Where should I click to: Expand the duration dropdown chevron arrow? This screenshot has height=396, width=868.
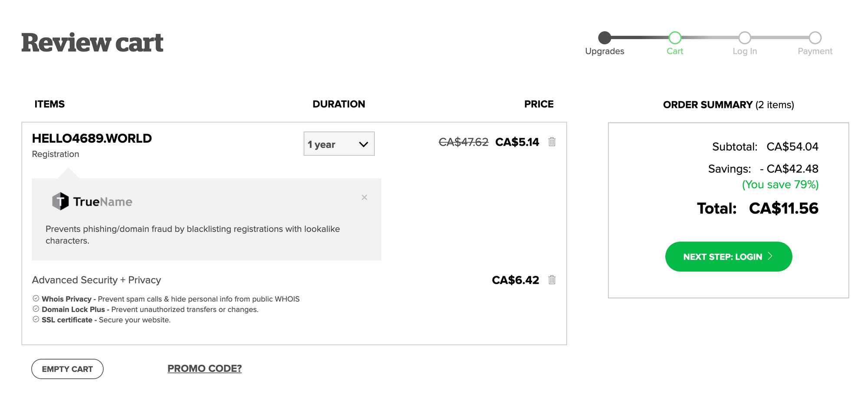click(x=363, y=144)
